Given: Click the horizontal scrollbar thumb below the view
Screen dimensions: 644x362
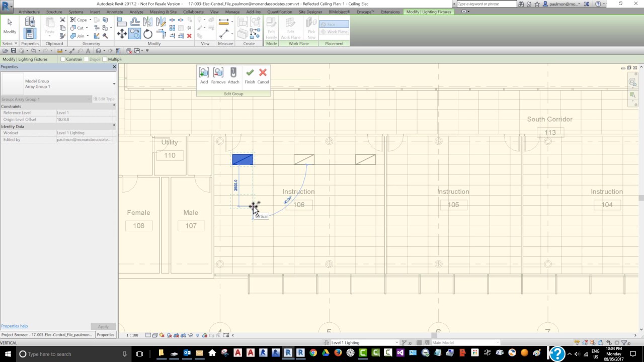Looking at the screenshot, I should click(433, 335).
